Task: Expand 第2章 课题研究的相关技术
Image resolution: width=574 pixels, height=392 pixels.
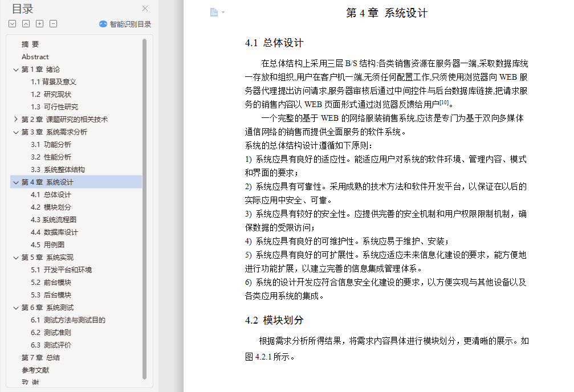Action: click(16, 119)
